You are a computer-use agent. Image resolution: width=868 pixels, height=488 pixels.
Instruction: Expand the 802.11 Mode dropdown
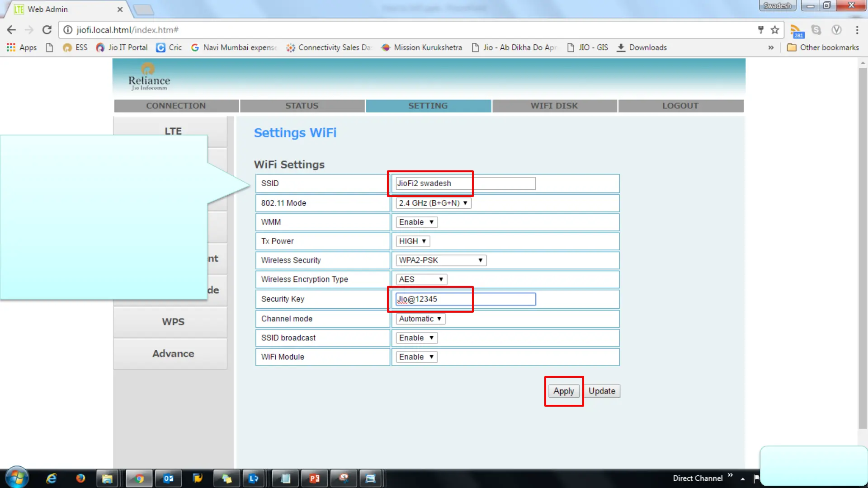[433, 203]
